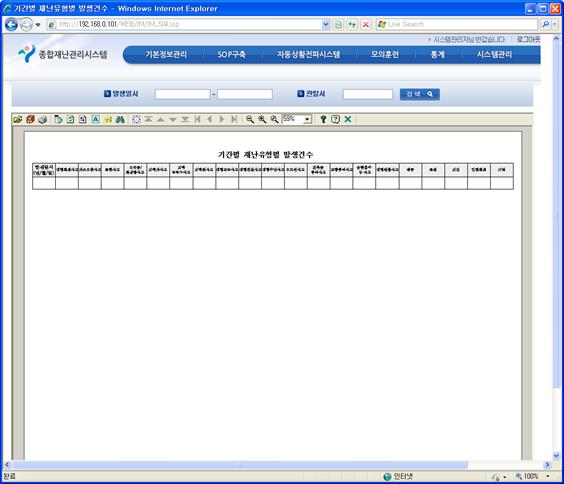The width and height of the screenshot is (564, 484).
Task: Click the red save icon in report toolbar
Action: (x=30, y=119)
